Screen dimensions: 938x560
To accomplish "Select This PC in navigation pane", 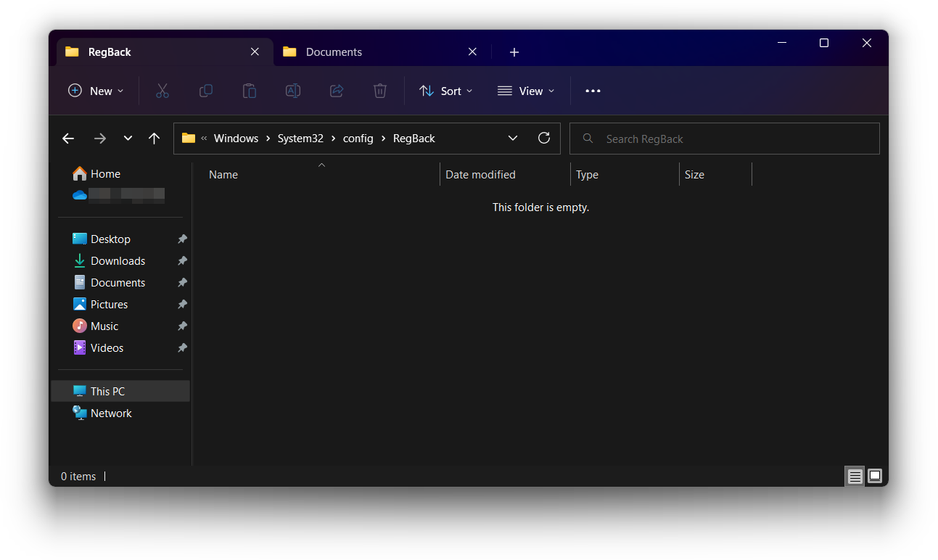I will [120, 391].
